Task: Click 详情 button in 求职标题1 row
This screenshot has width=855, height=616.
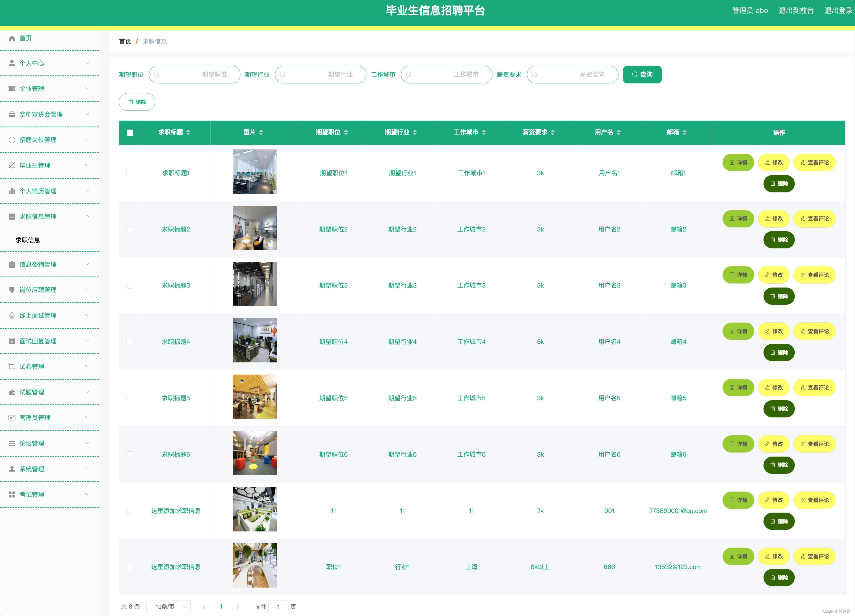Action: [x=738, y=162]
